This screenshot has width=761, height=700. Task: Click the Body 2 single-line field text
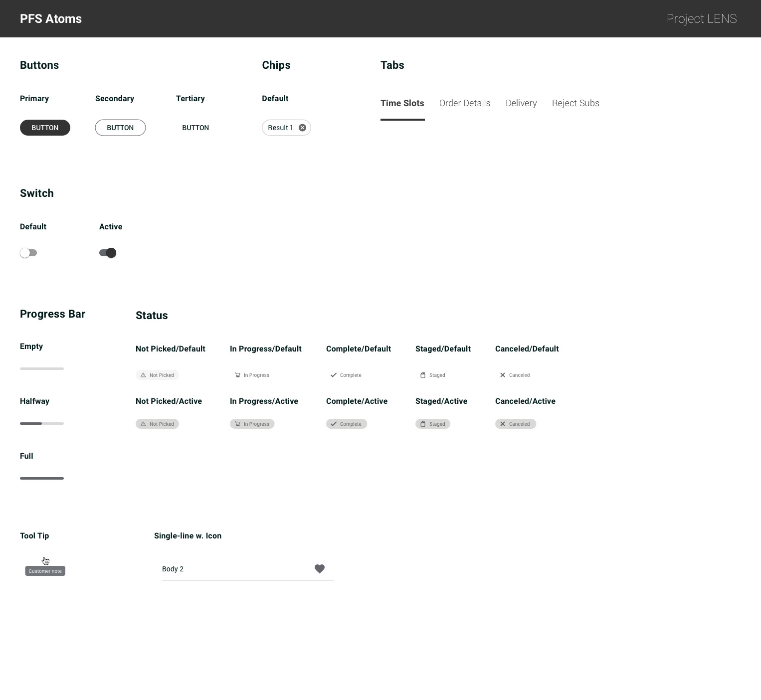[173, 569]
